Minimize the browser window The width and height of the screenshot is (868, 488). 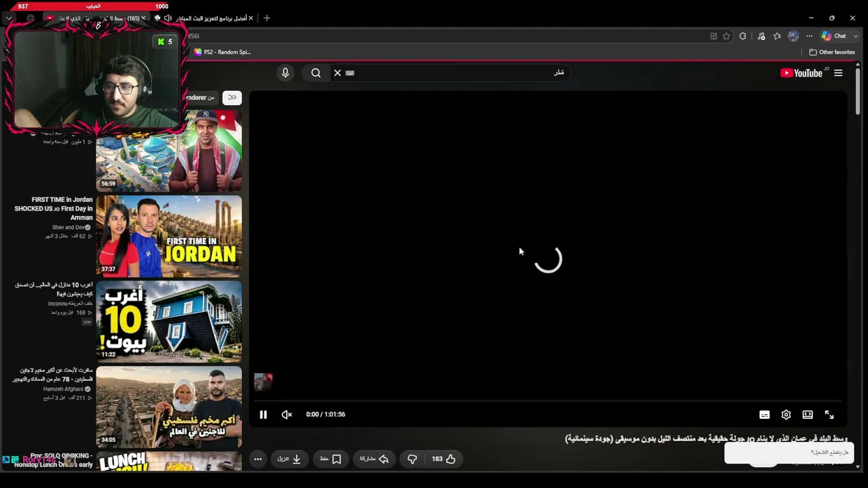tap(811, 18)
